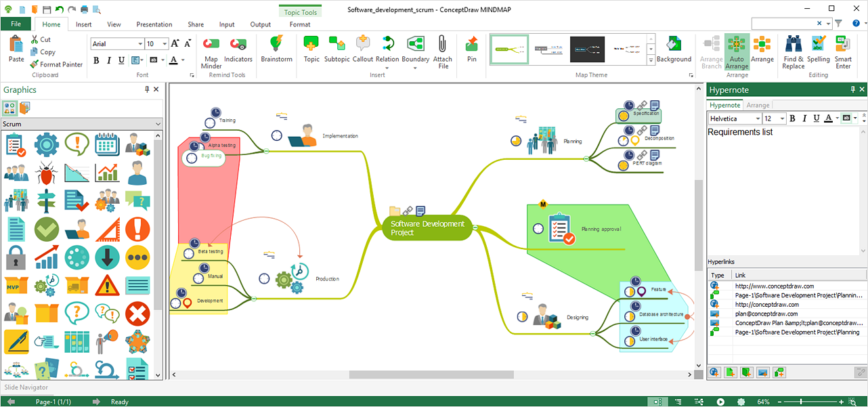Image resolution: width=868 pixels, height=407 pixels.
Task: Expand the Map Theme gallery
Action: (651, 60)
